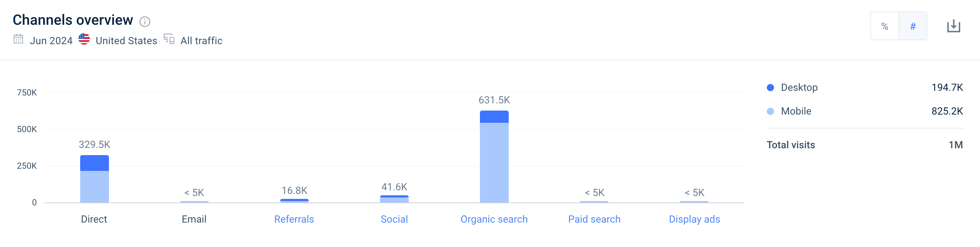Open the Paid search channel link
Screen dimensions: 980x247
[594, 219]
